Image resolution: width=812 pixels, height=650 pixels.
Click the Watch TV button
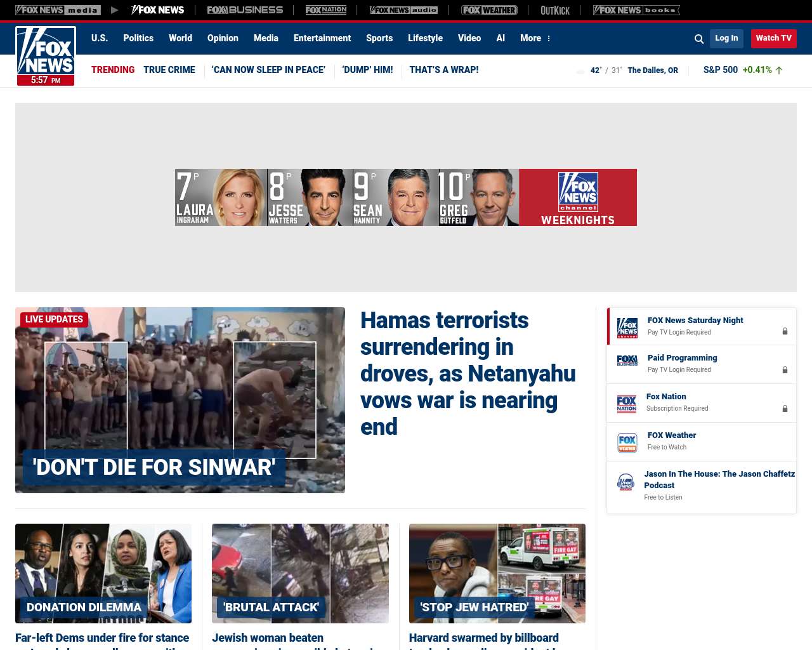(774, 38)
